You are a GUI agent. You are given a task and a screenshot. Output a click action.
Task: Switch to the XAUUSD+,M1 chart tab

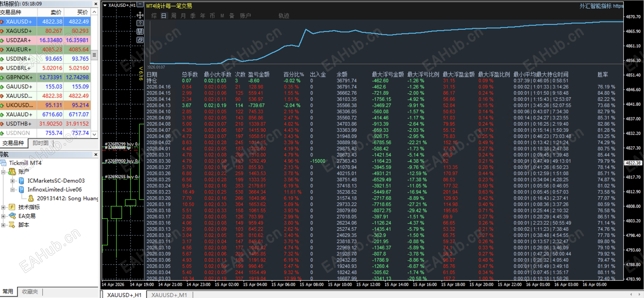point(169,295)
